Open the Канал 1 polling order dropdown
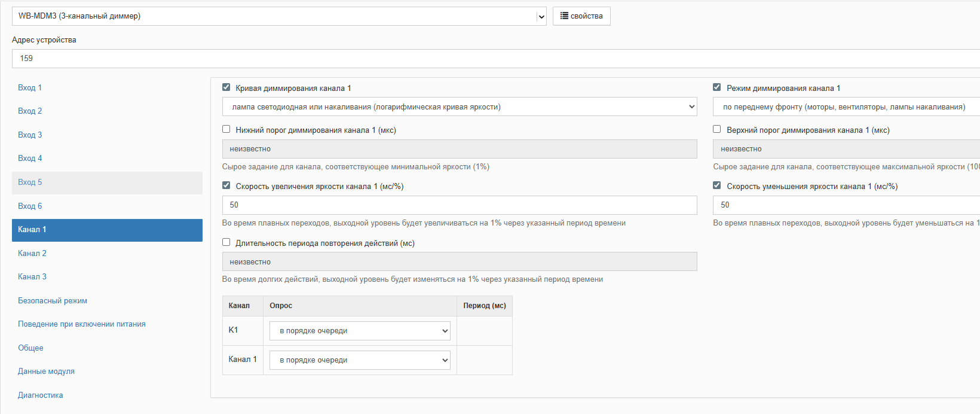 click(360, 360)
